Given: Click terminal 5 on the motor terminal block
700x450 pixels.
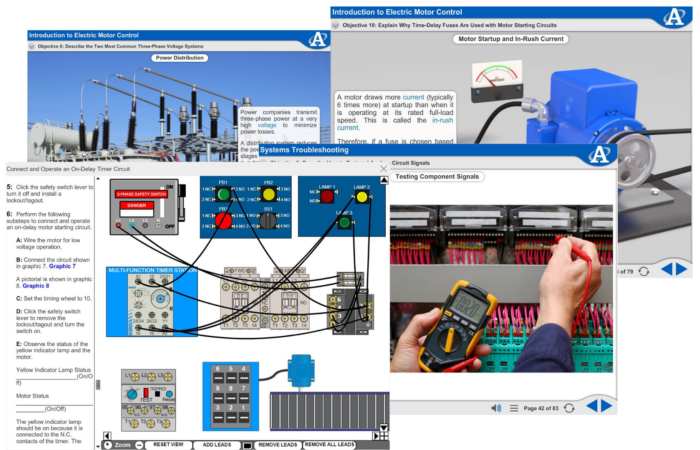Looking at the screenshot, I should coord(231,378).
